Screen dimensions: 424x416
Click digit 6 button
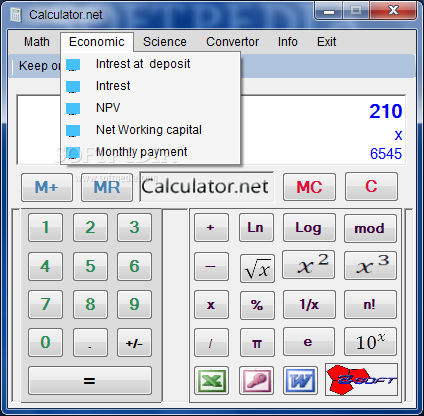134,266
